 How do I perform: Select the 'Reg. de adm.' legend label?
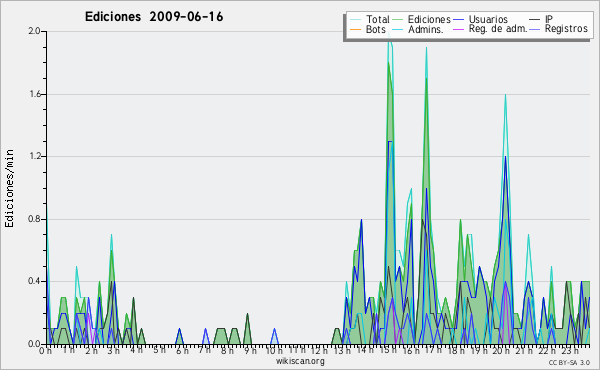pos(498,29)
